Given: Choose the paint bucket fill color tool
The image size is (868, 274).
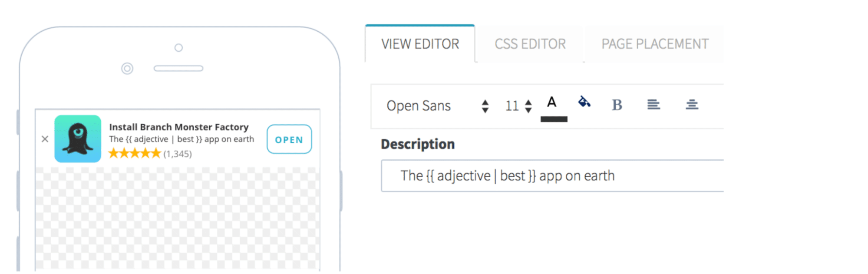Looking at the screenshot, I should point(584,102).
